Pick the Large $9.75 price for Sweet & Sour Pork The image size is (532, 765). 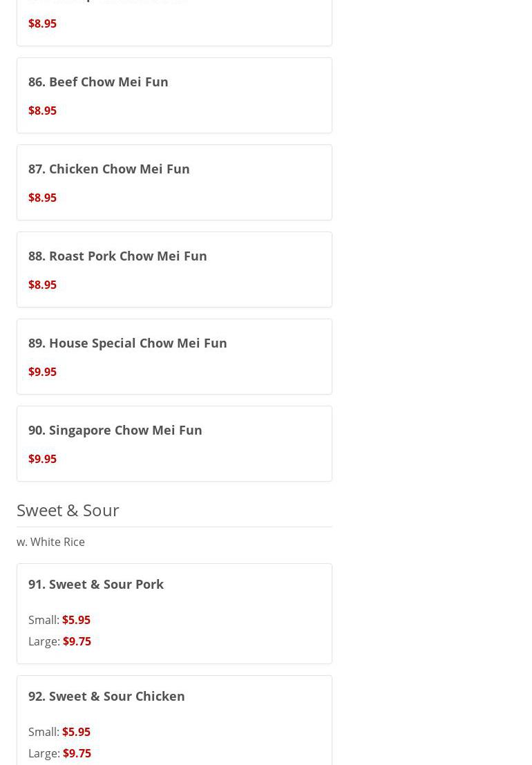point(77,641)
